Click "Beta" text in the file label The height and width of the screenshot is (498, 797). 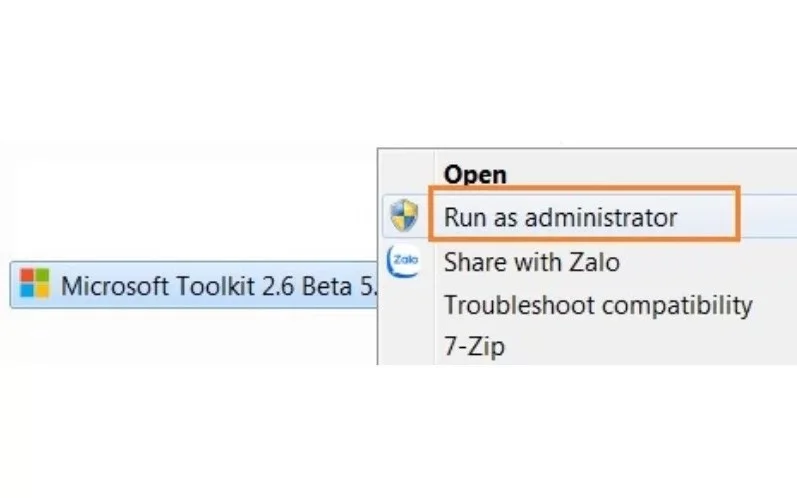(x=327, y=286)
